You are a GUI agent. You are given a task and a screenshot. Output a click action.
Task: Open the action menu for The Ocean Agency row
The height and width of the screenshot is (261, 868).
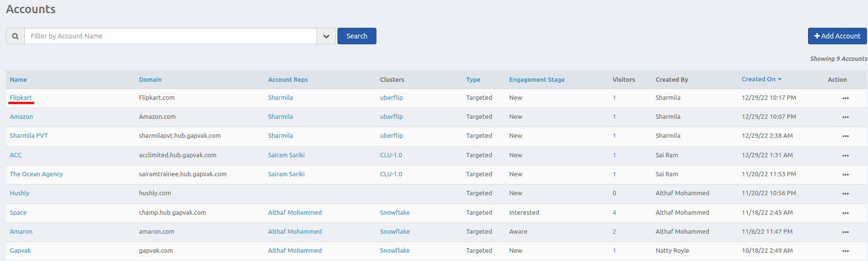(x=845, y=175)
